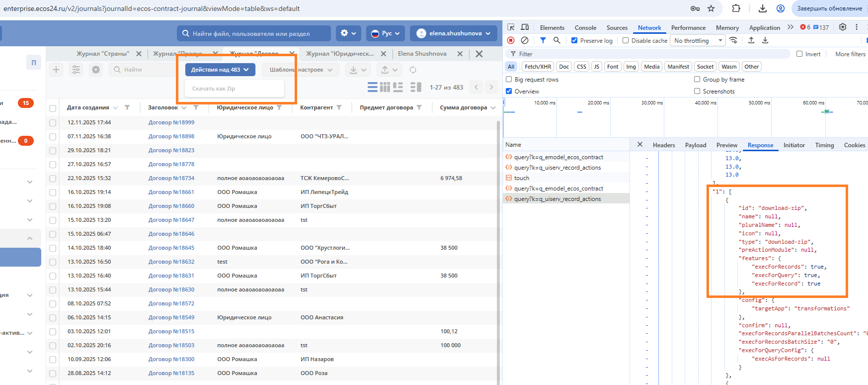This screenshot has width=868, height=385.
Task: Uncheck the Preserve log checkbox
Action: pyautogui.click(x=574, y=41)
